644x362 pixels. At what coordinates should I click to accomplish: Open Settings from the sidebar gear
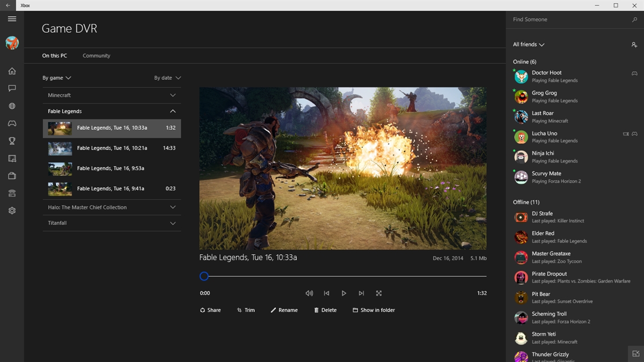point(12,210)
